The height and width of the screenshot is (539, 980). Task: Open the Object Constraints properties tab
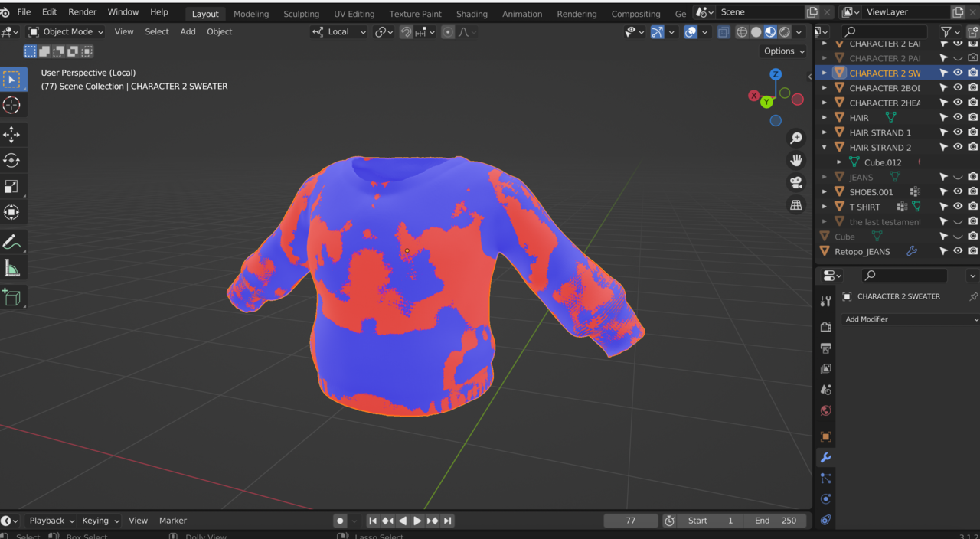click(825, 520)
